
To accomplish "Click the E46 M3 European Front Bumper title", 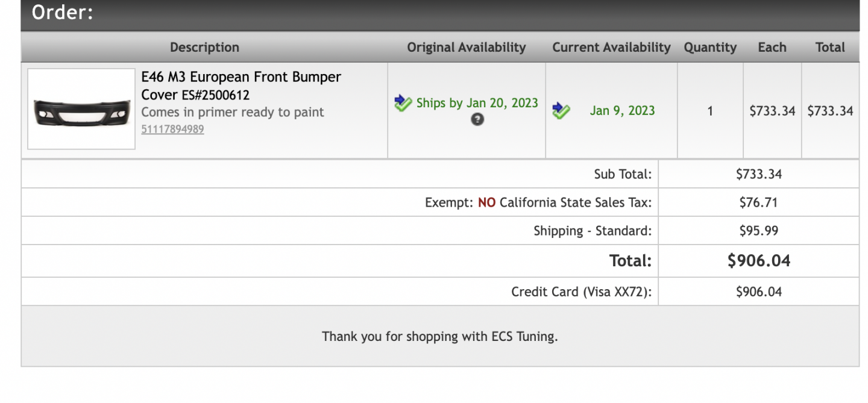I will 241,86.
